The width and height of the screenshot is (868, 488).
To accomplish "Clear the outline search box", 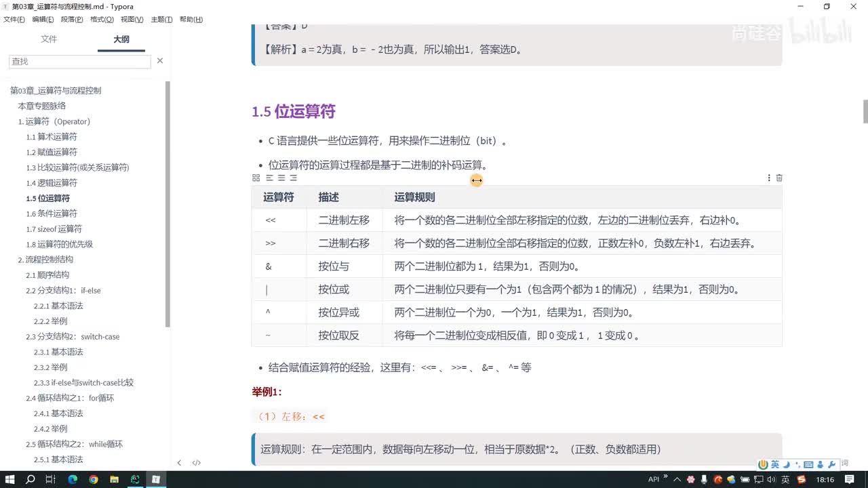I will click(160, 61).
